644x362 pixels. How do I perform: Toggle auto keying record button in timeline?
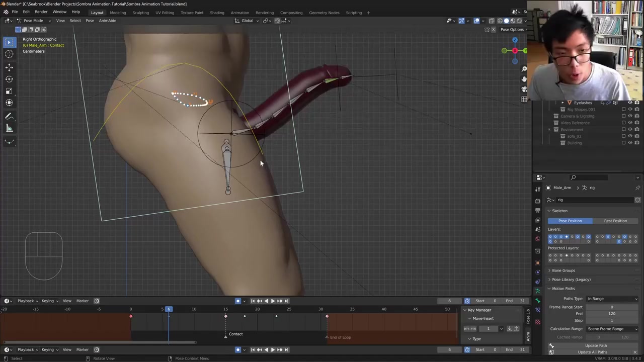pyautogui.click(x=238, y=301)
